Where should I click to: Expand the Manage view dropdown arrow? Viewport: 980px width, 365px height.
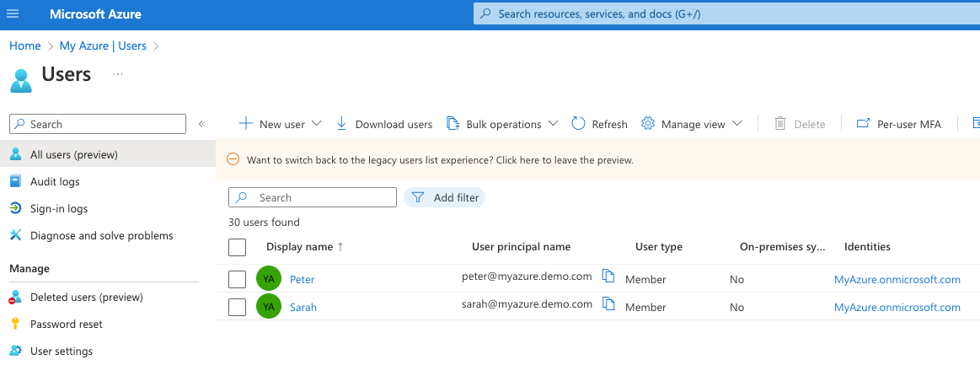click(736, 124)
